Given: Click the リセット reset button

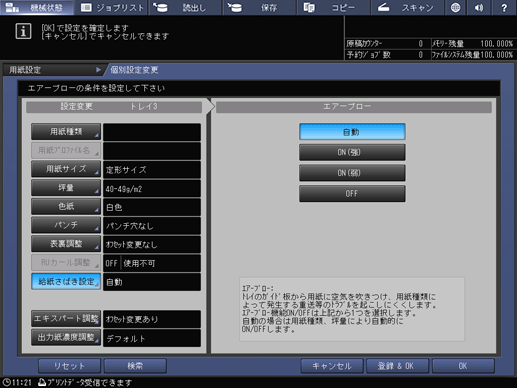Looking at the screenshot, I should click(x=69, y=366).
